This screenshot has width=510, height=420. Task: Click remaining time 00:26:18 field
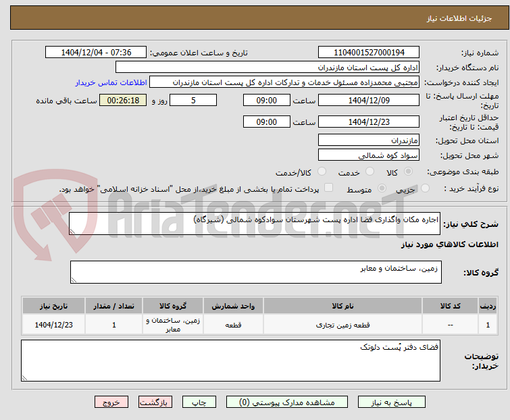coord(123,100)
